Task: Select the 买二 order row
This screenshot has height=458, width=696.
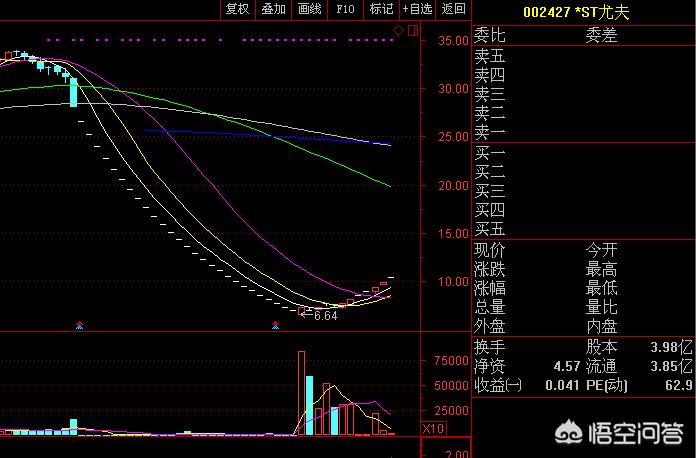Action: pyautogui.click(x=583, y=172)
